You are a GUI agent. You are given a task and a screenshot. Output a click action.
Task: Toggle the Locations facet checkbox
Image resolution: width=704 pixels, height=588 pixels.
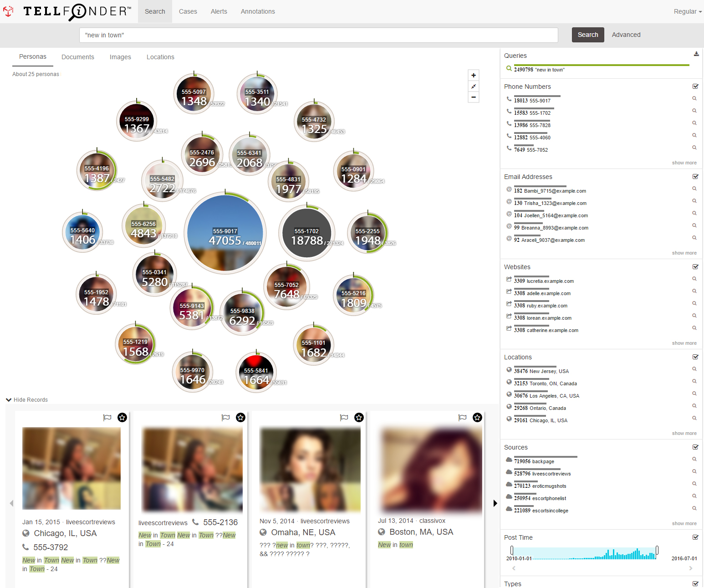[695, 357]
